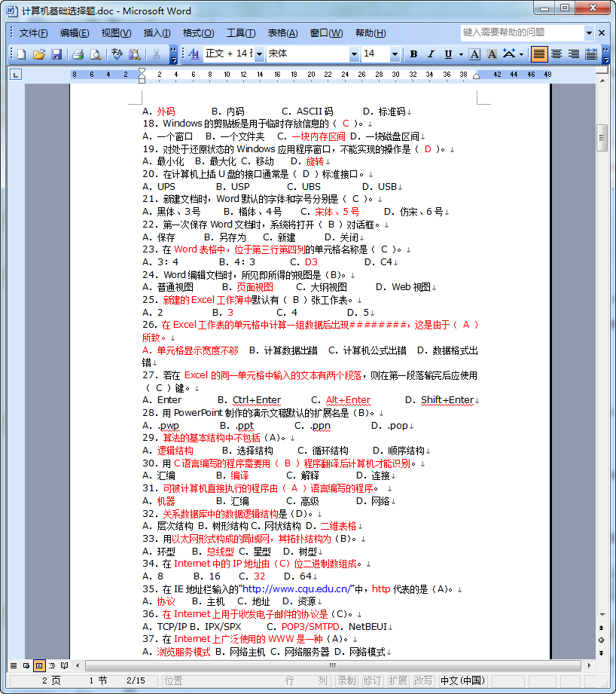Screen dimensions: 616x694
Task: Click the Cut scissors icon
Action: 156,54
